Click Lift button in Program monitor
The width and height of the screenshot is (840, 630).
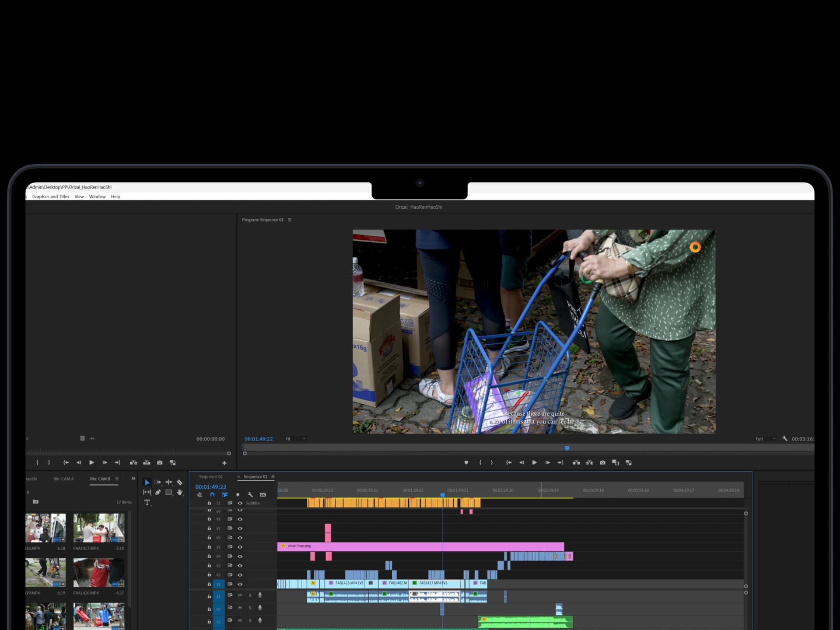(577, 462)
